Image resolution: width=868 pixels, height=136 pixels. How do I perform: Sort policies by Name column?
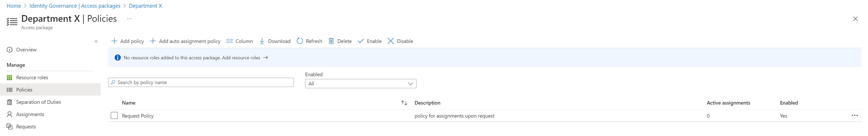(404, 103)
